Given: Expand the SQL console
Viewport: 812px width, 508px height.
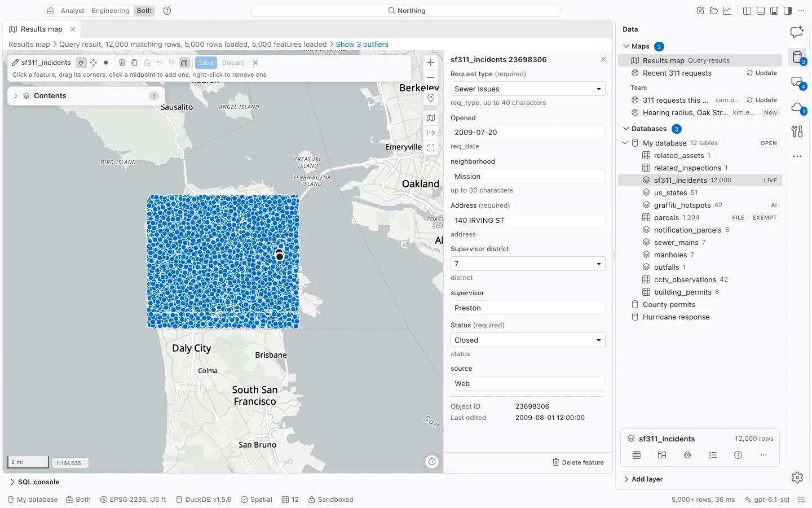Looking at the screenshot, I should 34,482.
